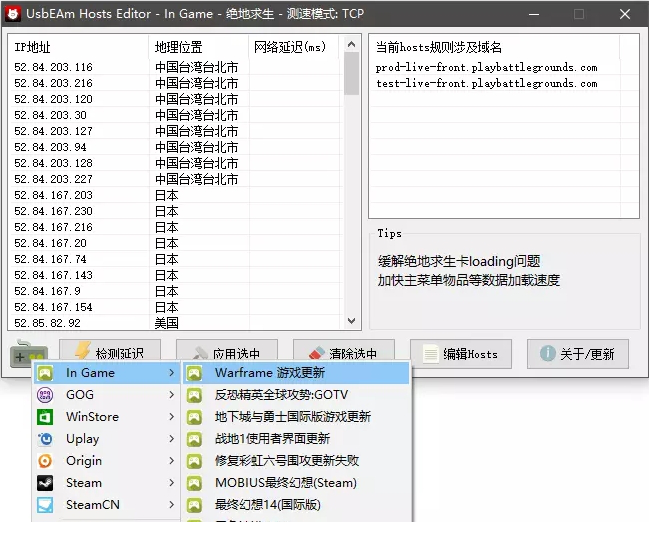The width and height of the screenshot is (649, 542).
Task: Click the Uplay menu icon
Action: [x=45, y=438]
